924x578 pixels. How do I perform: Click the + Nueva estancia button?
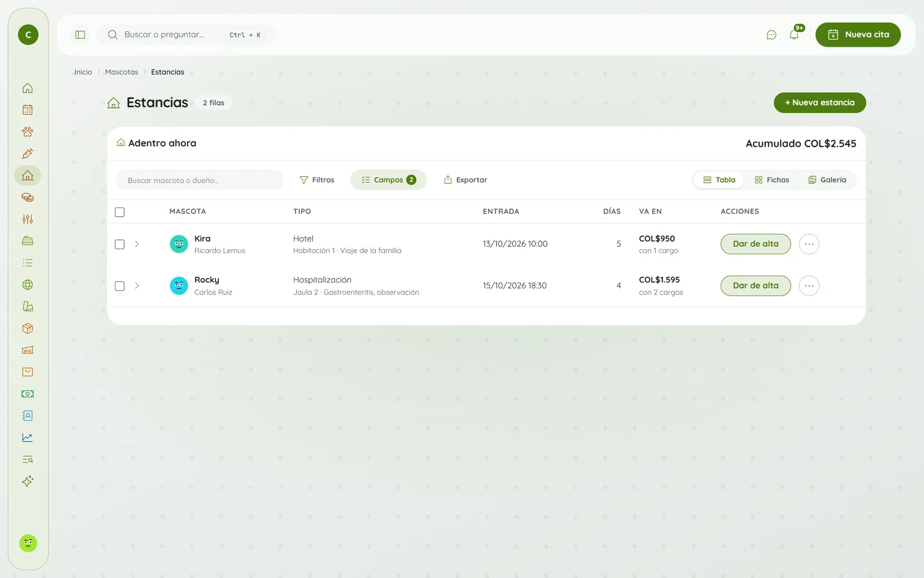(819, 103)
